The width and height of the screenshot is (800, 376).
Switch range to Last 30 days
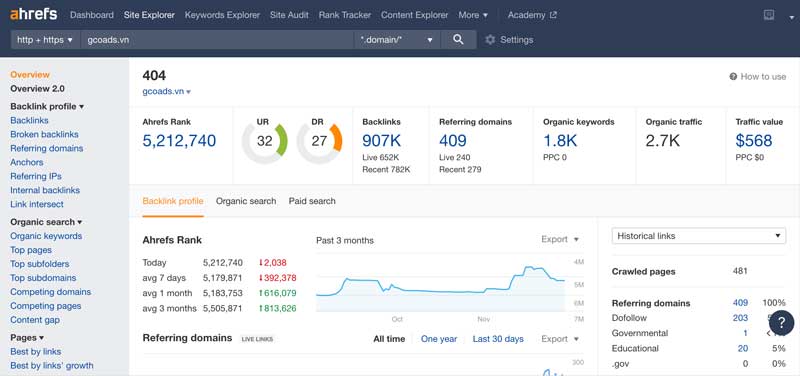click(498, 339)
